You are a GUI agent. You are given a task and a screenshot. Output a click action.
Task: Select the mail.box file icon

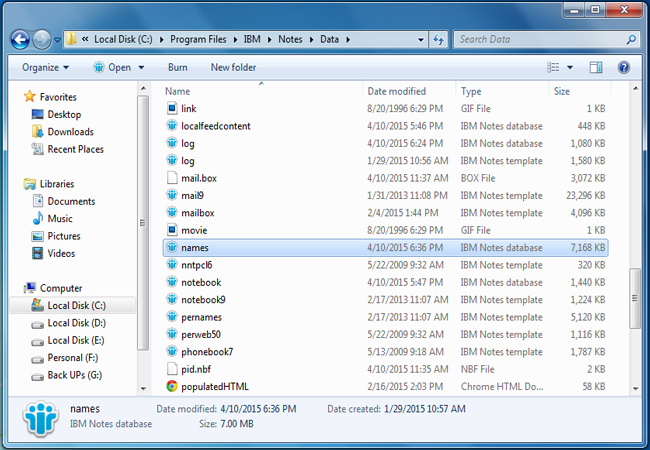tap(172, 178)
